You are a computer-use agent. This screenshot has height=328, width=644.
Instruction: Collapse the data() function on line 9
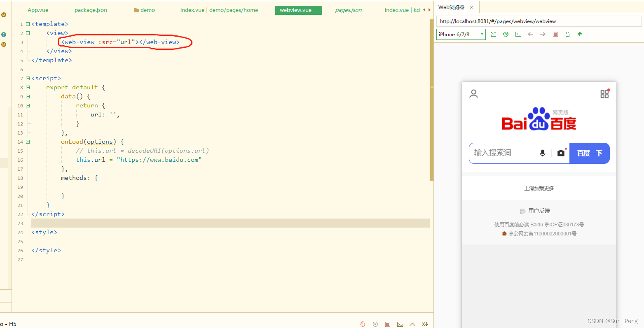[x=28, y=97]
